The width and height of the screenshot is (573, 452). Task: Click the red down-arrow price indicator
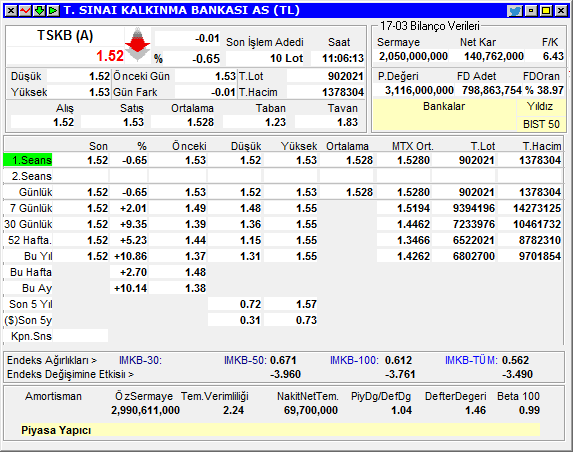tap(137, 44)
